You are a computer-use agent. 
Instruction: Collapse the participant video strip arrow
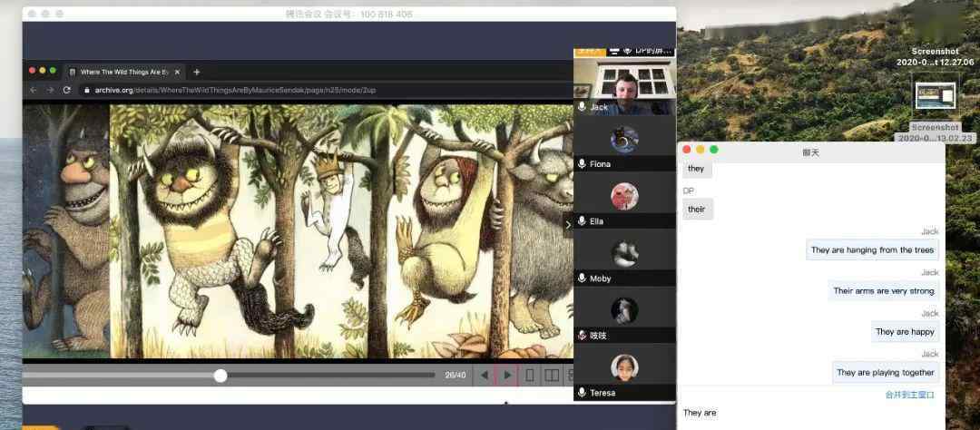(567, 226)
